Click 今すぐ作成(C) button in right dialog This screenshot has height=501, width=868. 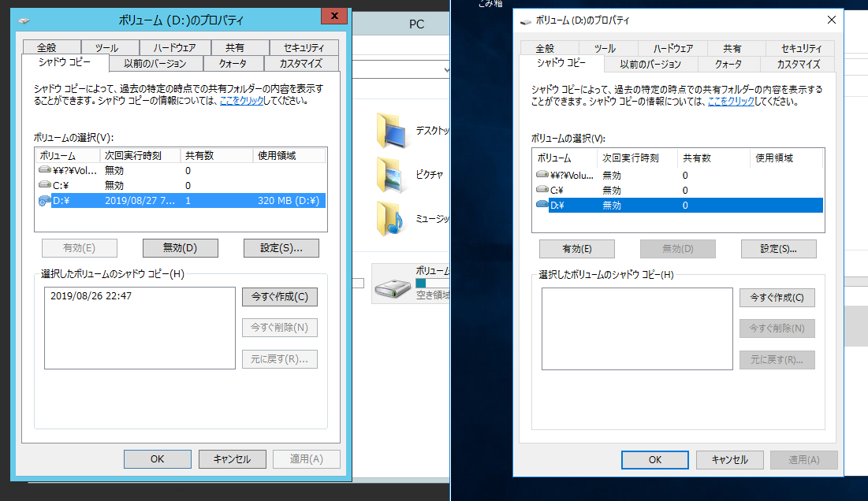[x=777, y=298]
